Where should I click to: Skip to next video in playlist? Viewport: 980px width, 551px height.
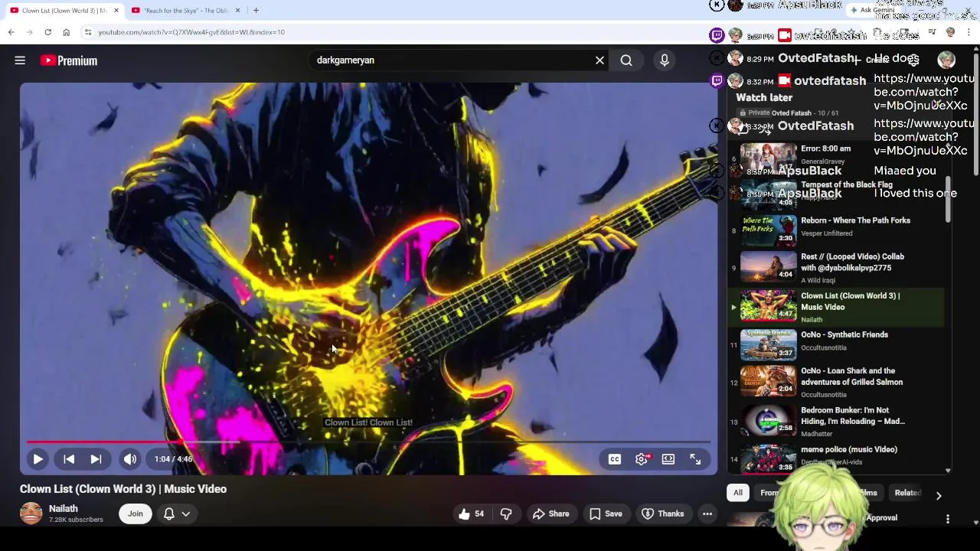[x=96, y=459]
